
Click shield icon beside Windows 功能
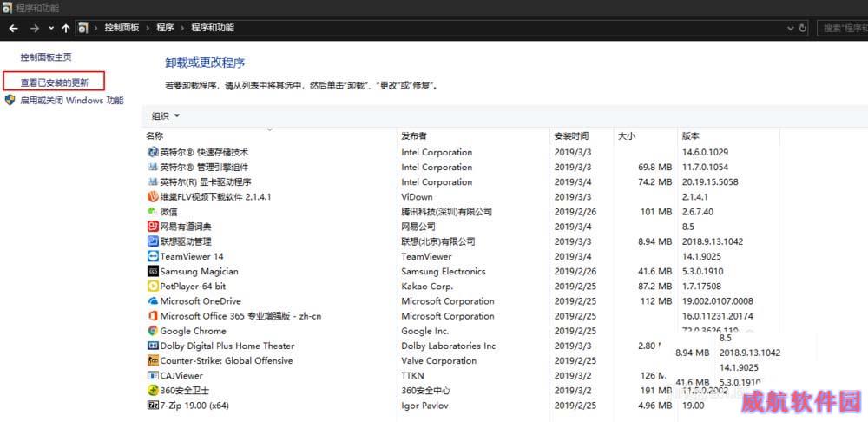(x=10, y=100)
